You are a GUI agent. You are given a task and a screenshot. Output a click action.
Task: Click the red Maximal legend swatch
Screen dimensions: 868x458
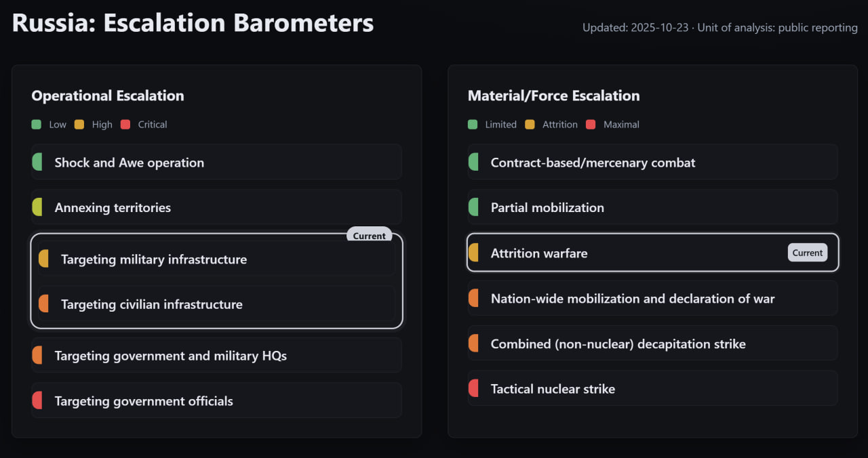click(591, 125)
